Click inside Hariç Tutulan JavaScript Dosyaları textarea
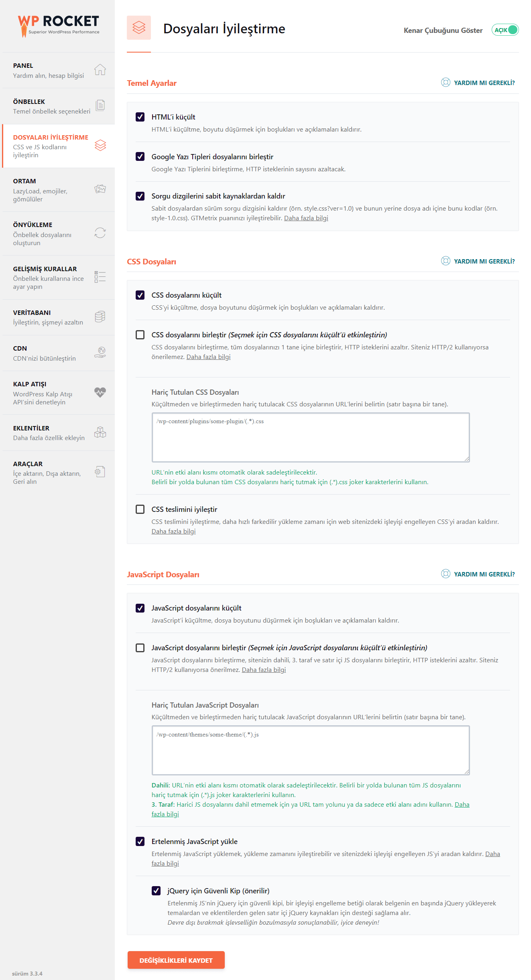Image resolution: width=531 pixels, height=980 pixels. click(x=311, y=750)
